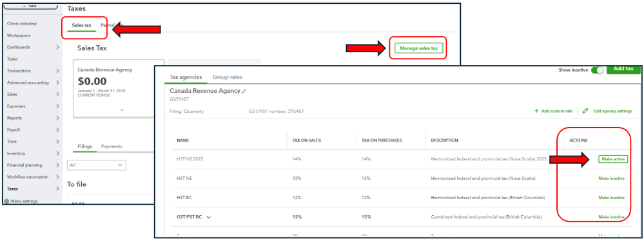Screen dimensions: 644x241
Task: Click Nova Scotia 2025 description text
Action: coord(489,159)
